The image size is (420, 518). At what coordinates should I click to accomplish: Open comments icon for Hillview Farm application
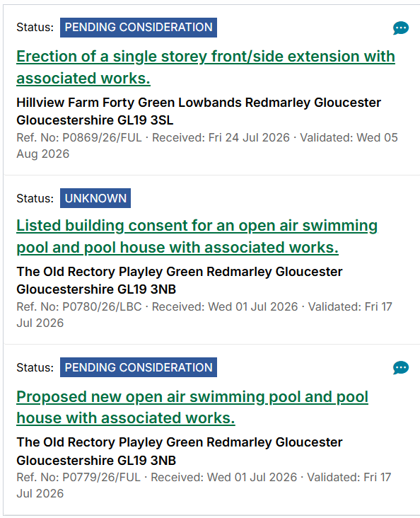click(x=401, y=28)
